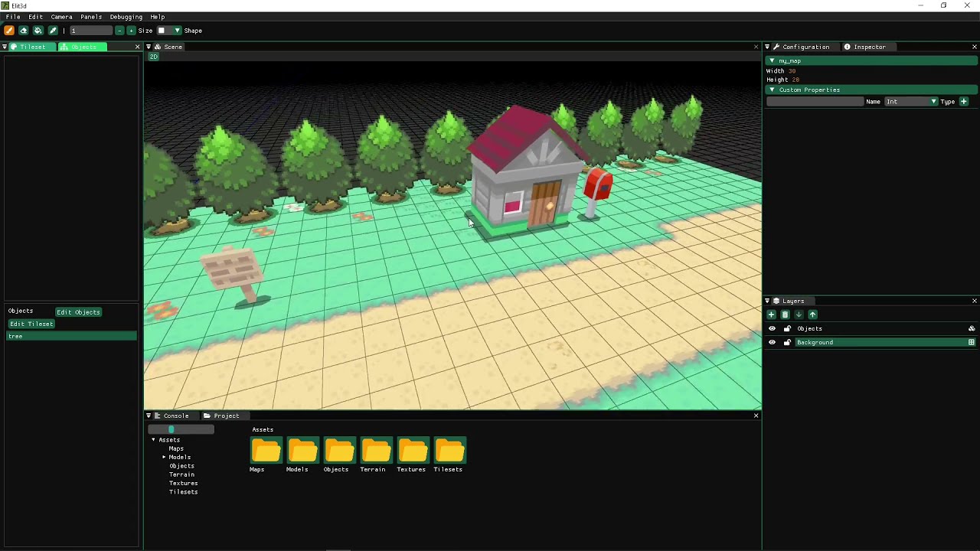The height and width of the screenshot is (551, 980).
Task: Toggle the 2D view button
Action: [154, 57]
